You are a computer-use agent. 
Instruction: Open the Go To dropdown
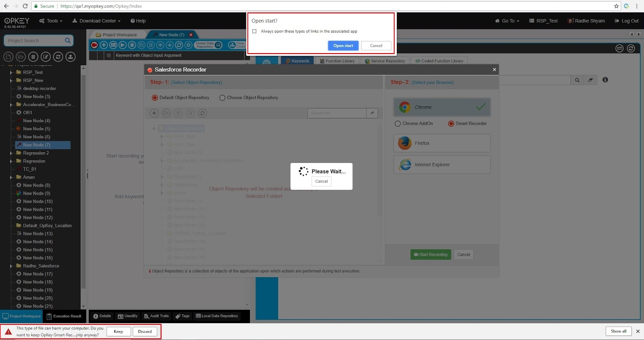point(507,21)
